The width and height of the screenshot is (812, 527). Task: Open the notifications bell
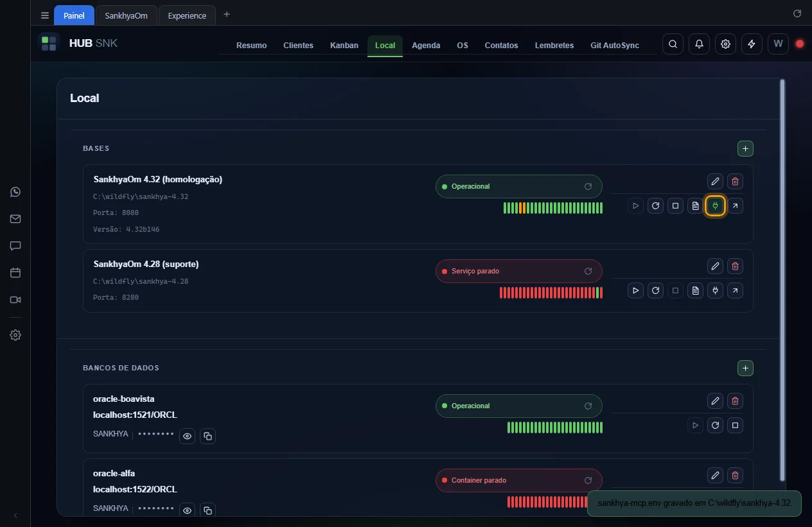(x=699, y=44)
